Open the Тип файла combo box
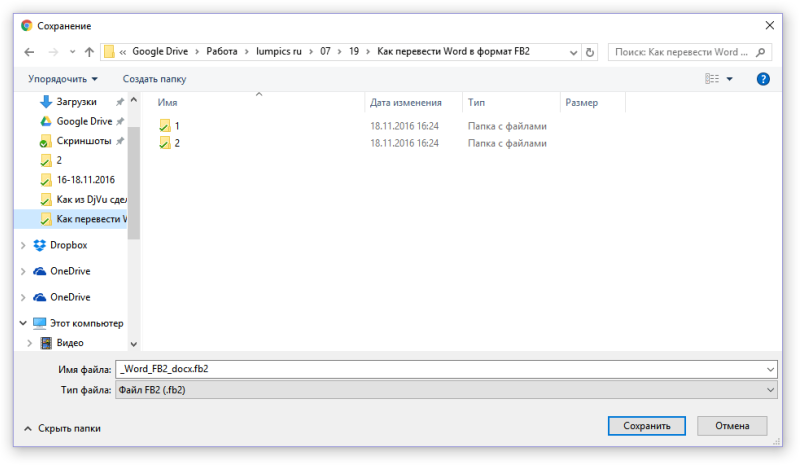 tap(446, 390)
